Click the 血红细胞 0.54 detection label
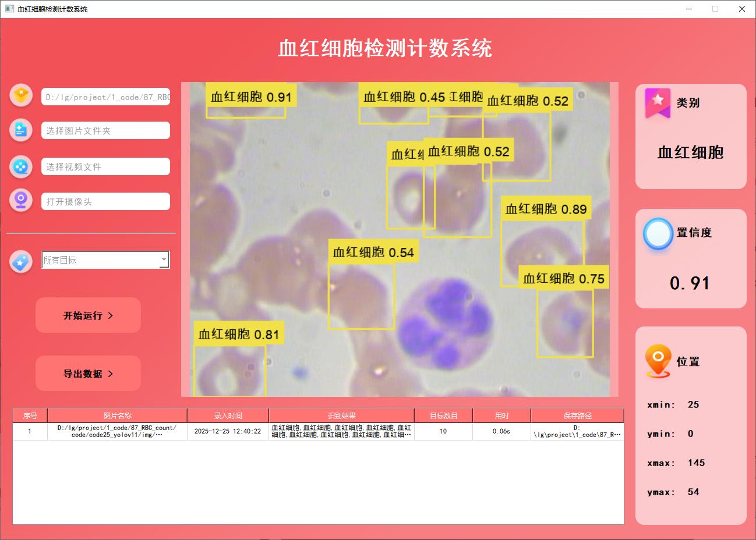 [x=373, y=252]
